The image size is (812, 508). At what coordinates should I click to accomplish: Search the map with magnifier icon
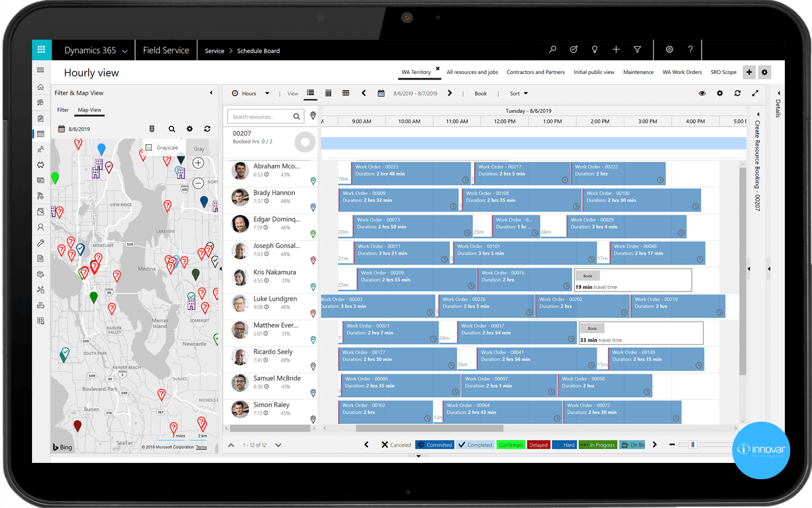click(x=172, y=129)
